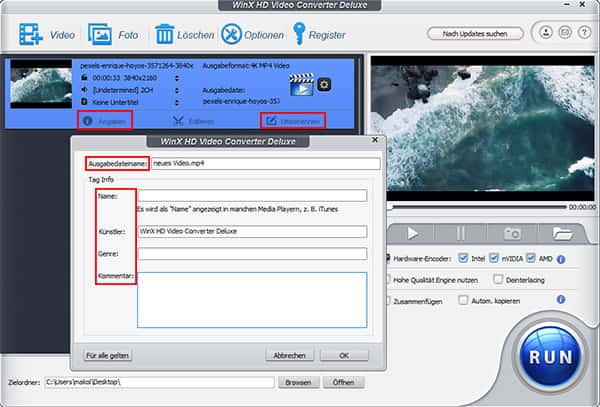The image size is (600, 407).
Task: Toggle the Zusammenfügen checkbox
Action: coord(388,300)
